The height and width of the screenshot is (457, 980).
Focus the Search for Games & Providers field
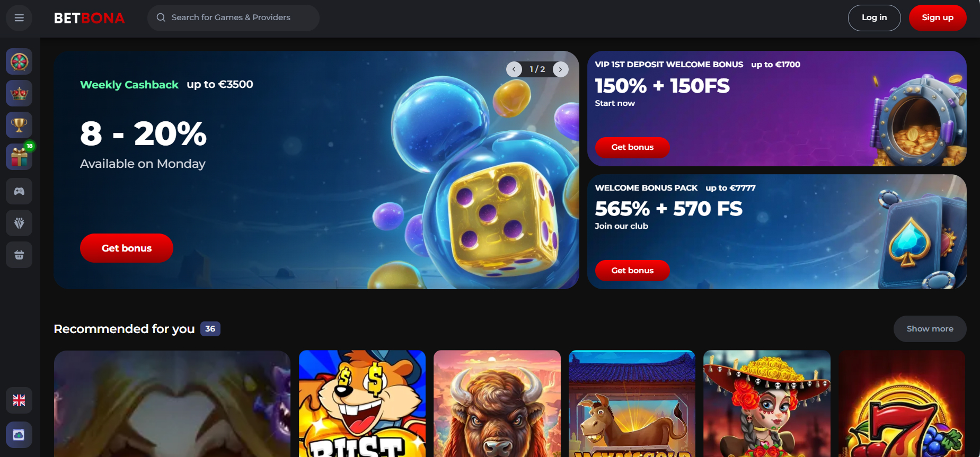[x=233, y=18]
